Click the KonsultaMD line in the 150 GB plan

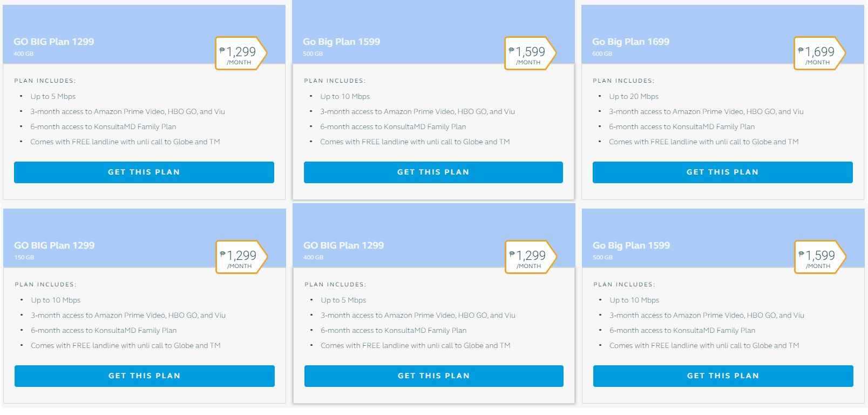(x=104, y=331)
